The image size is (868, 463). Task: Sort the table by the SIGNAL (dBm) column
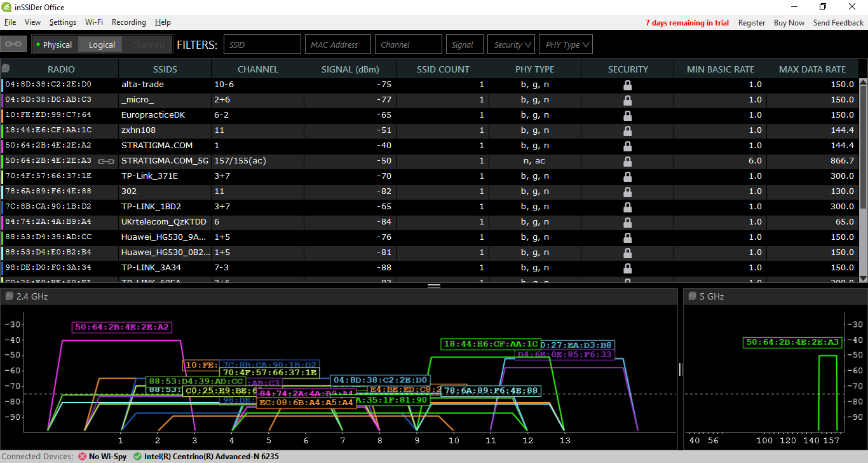(350, 69)
